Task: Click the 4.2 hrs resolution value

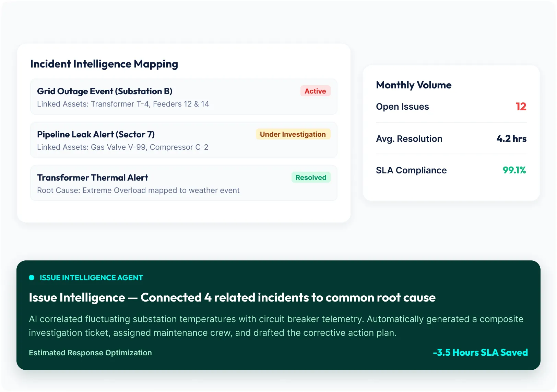Action: pos(511,139)
